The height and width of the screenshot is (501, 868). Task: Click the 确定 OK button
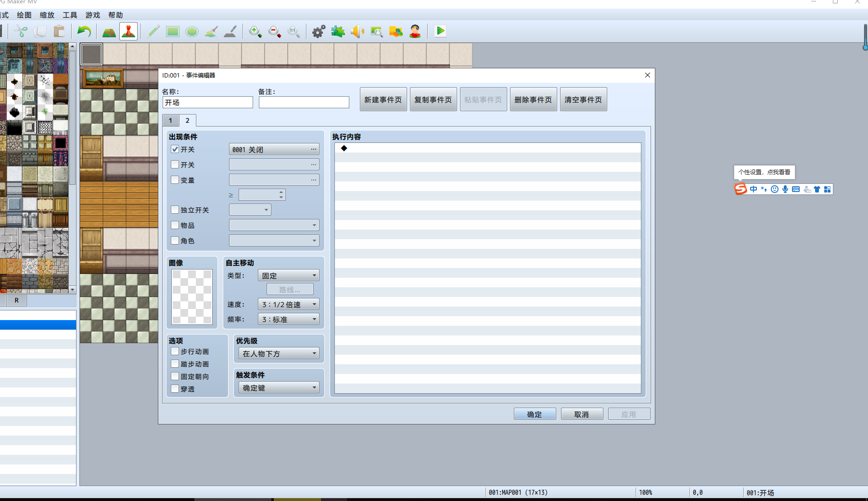point(535,414)
